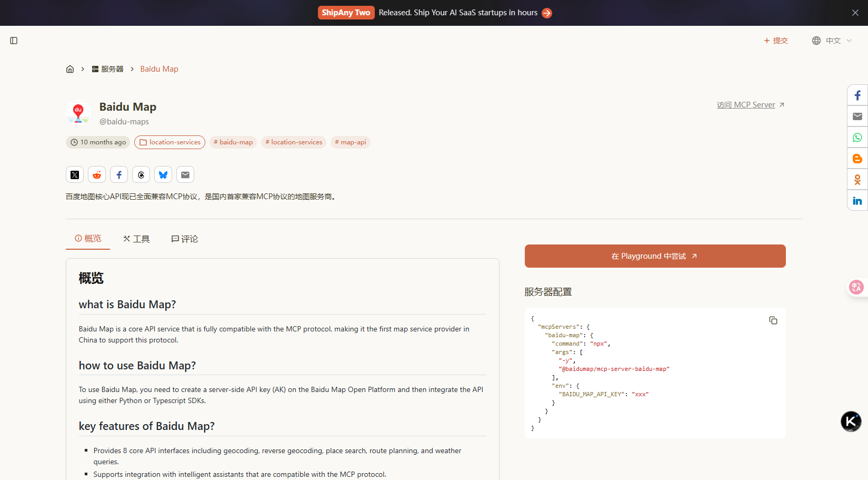The height and width of the screenshot is (480, 868).
Task: Click Baidu Map breadcrumb item
Action: (x=159, y=69)
